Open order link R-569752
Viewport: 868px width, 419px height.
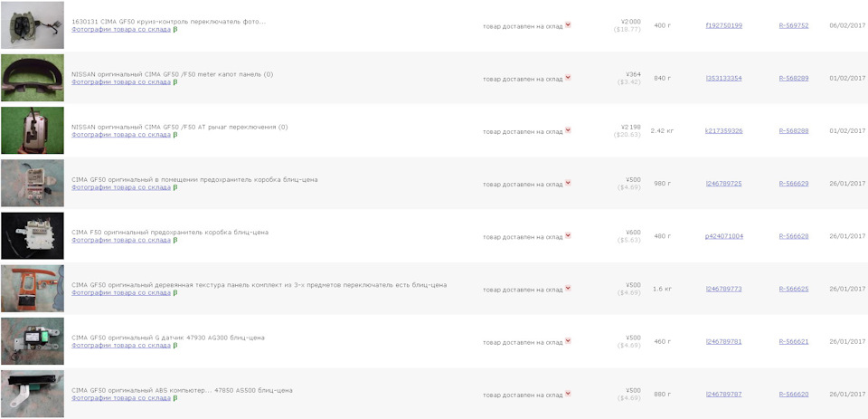(793, 25)
